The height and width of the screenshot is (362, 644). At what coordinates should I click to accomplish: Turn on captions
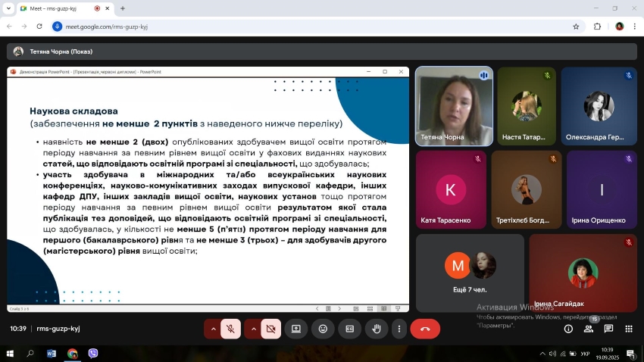click(x=349, y=329)
